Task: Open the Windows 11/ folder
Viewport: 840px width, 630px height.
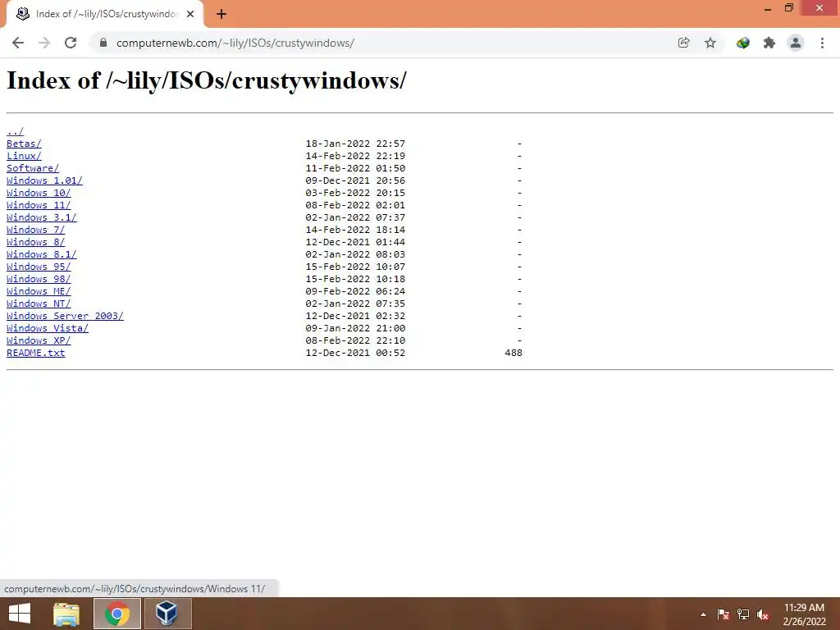Action: [x=39, y=205]
